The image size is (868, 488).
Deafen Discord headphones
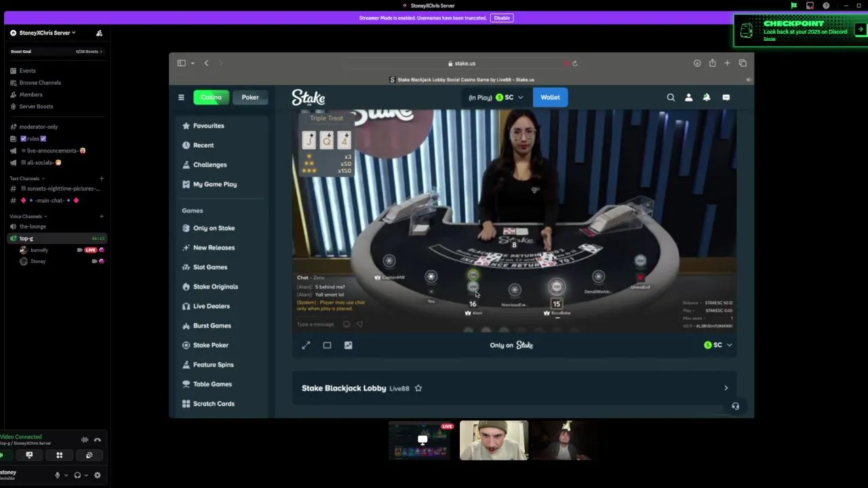(77, 475)
